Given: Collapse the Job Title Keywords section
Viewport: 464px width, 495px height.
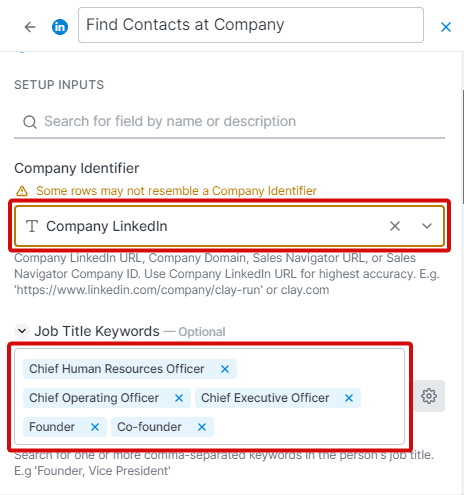Looking at the screenshot, I should click(22, 331).
